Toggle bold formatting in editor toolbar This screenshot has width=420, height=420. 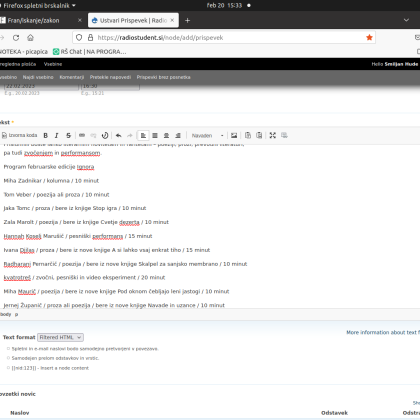(46, 135)
